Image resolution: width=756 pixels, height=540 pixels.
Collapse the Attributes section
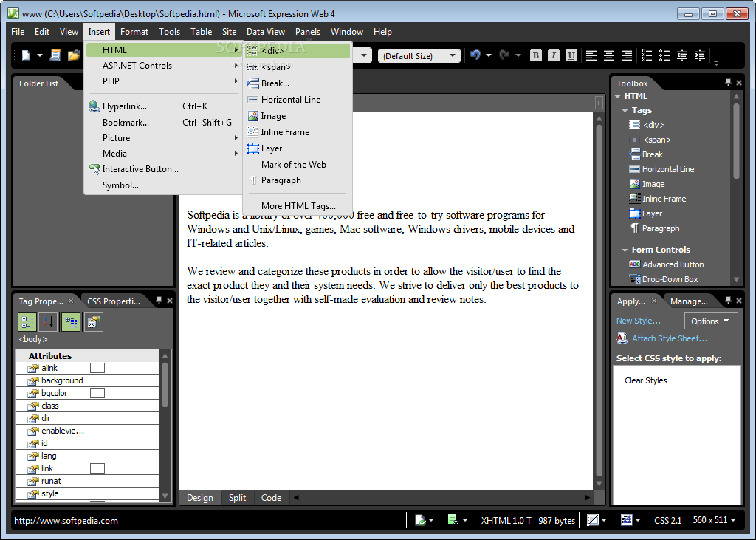coord(21,355)
